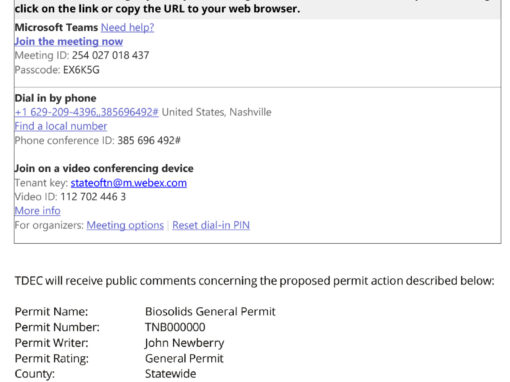This screenshot has width=510, height=382.
Task: Open Meeting options for organizers
Action: pyautogui.click(x=125, y=225)
